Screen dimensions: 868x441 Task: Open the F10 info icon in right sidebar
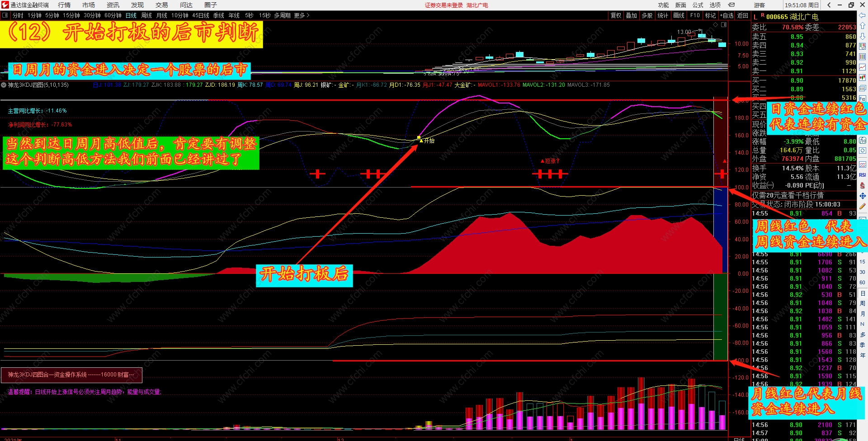(863, 99)
